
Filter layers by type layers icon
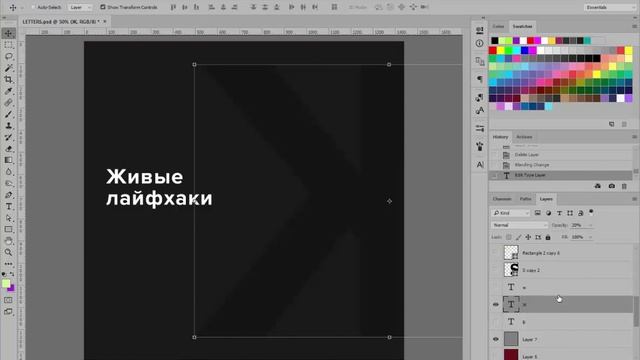[x=559, y=213]
